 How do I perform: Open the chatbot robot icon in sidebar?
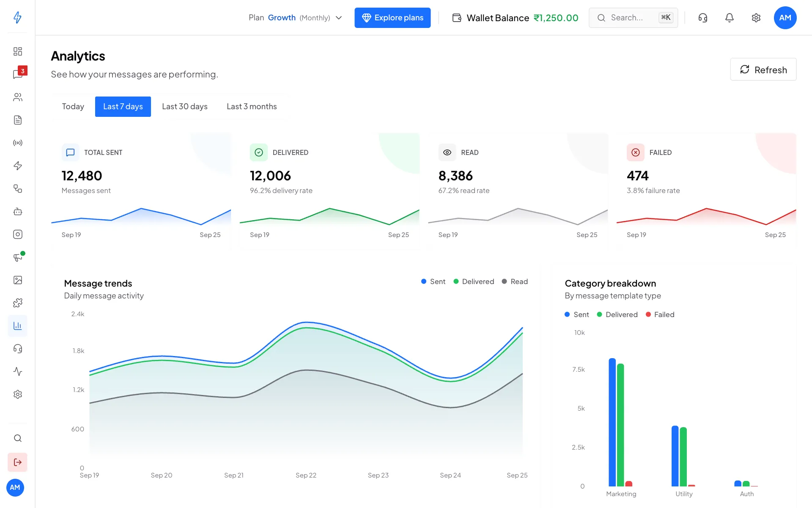17,211
